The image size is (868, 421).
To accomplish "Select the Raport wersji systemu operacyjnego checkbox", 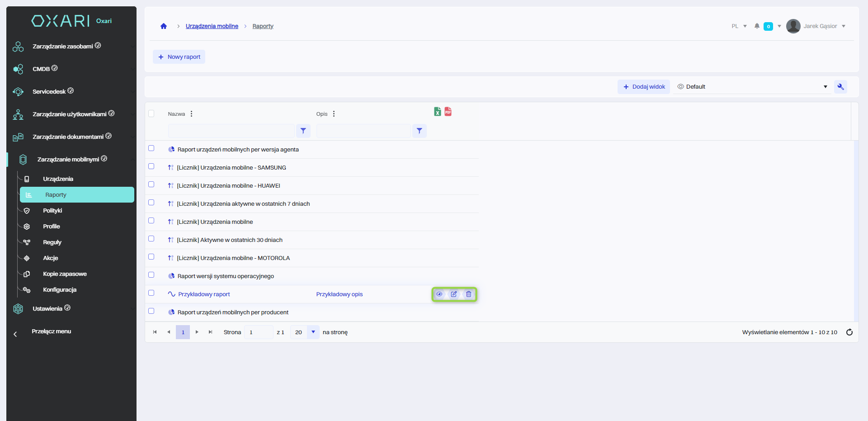I will click(x=151, y=275).
